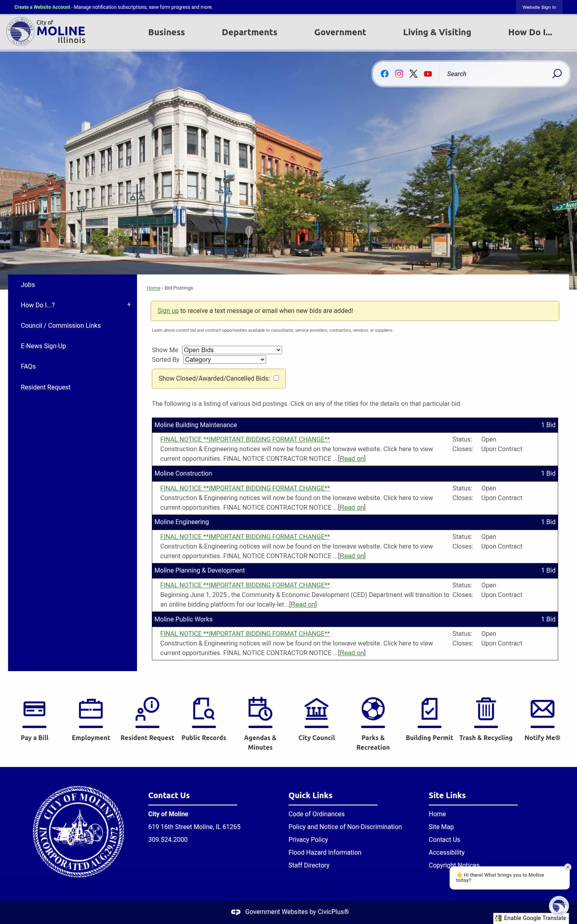Open the chatbot Moline logo bubble
Viewport: 577px width, 924px height.
point(559,906)
